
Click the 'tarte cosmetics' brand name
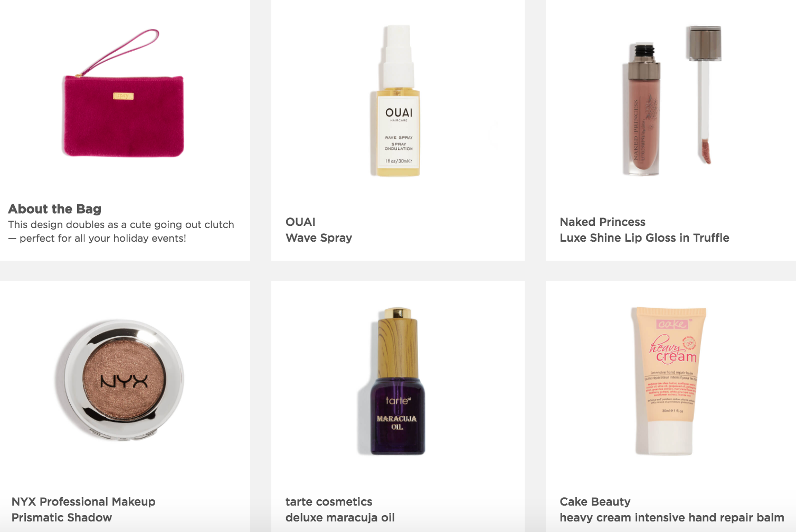tap(329, 501)
